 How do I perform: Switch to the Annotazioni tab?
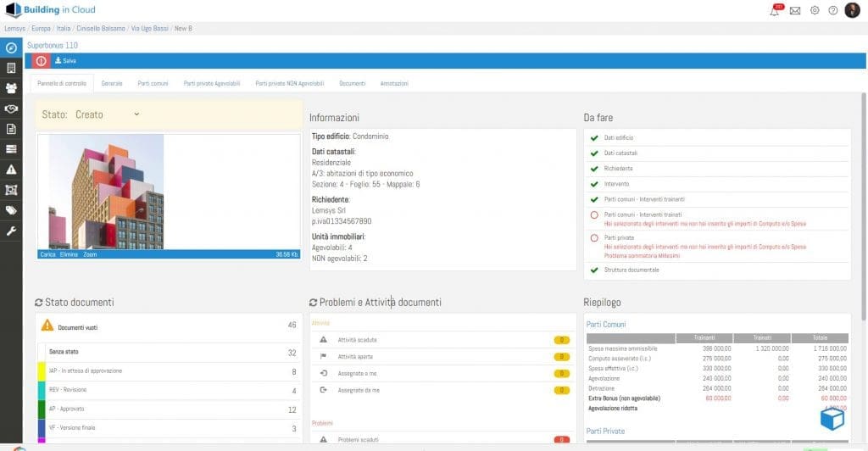pos(394,84)
